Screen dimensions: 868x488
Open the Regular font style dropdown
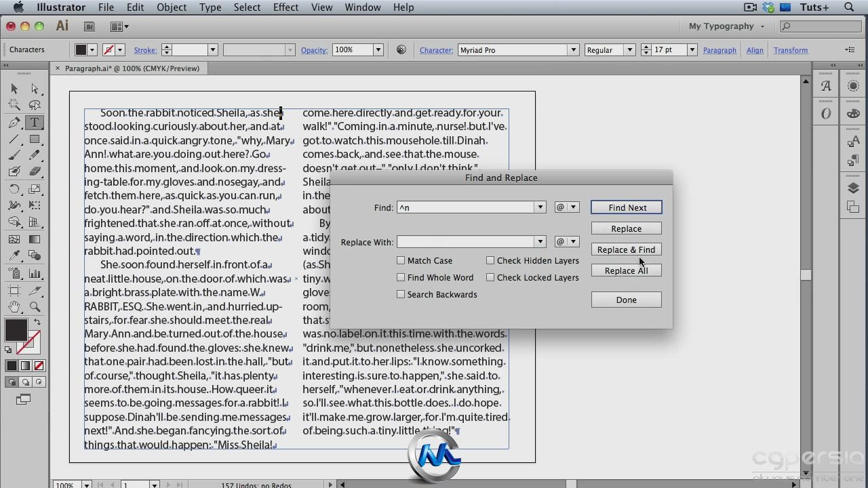(x=629, y=50)
